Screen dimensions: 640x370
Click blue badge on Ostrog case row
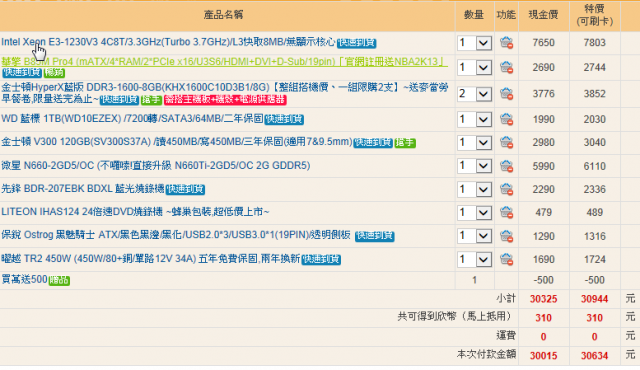pyautogui.click(x=375, y=236)
